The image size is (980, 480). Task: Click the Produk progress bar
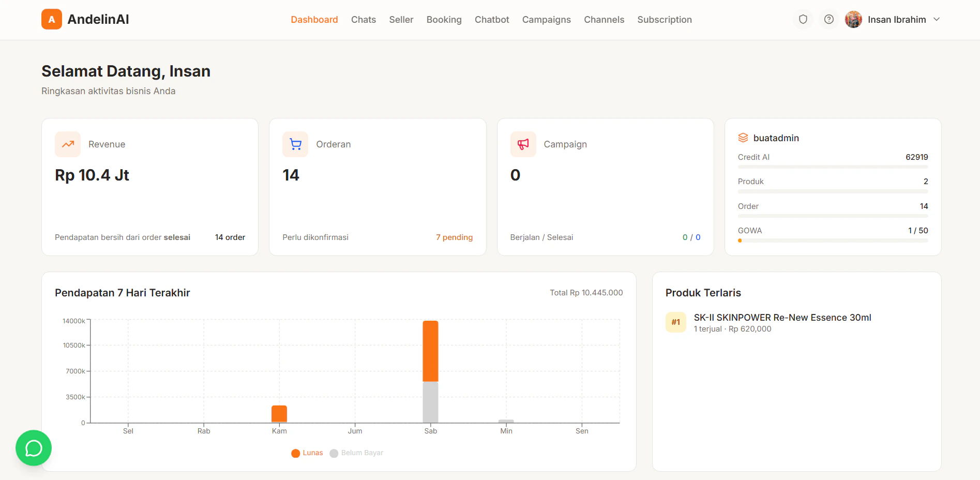tap(833, 191)
